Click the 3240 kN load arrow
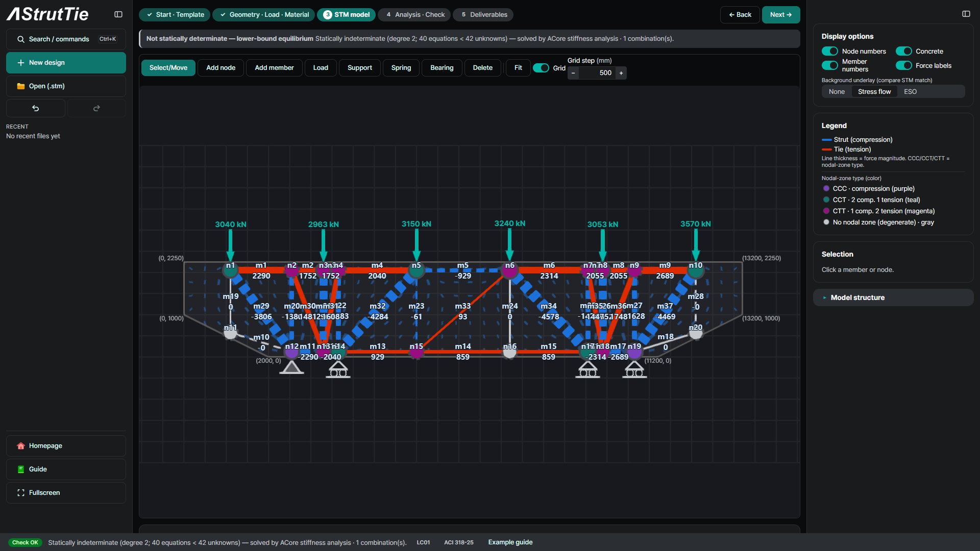Image resolution: width=980 pixels, height=551 pixels. (x=509, y=244)
